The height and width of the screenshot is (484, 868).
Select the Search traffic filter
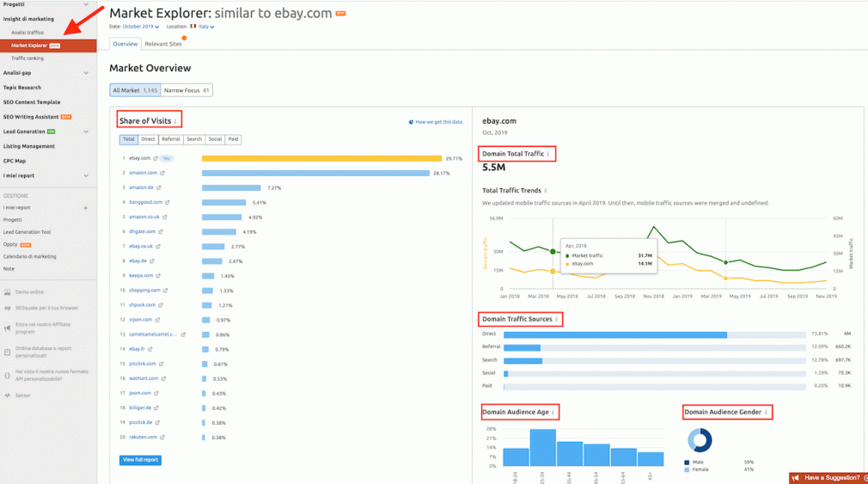coord(193,139)
